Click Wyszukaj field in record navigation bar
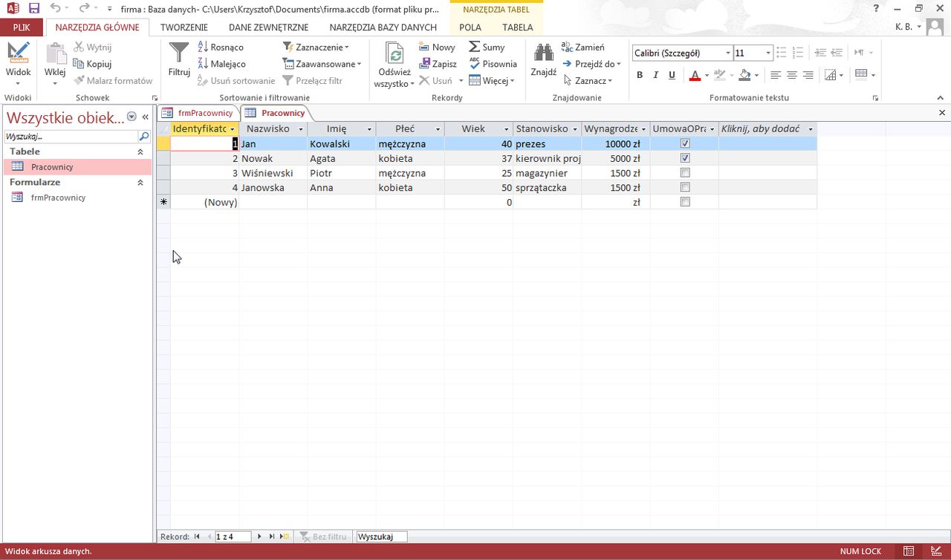The height and width of the screenshot is (560, 951). [x=381, y=536]
